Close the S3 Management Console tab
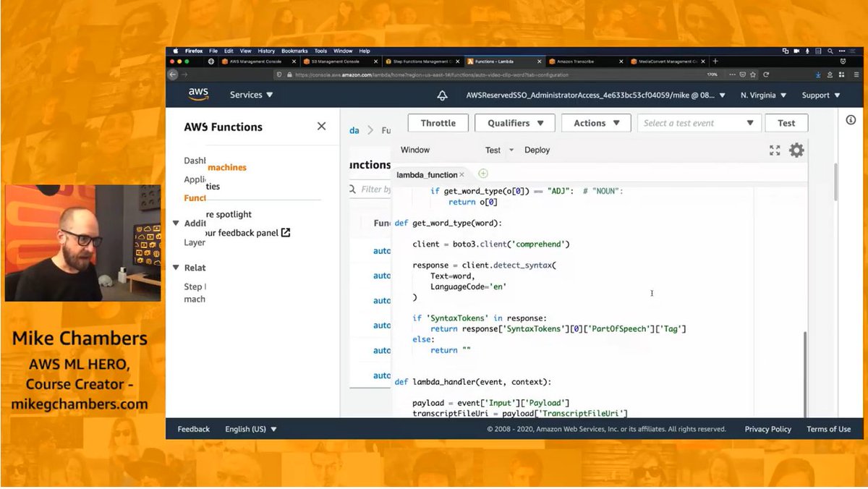The height and width of the screenshot is (489, 868). pyautogui.click(x=376, y=61)
